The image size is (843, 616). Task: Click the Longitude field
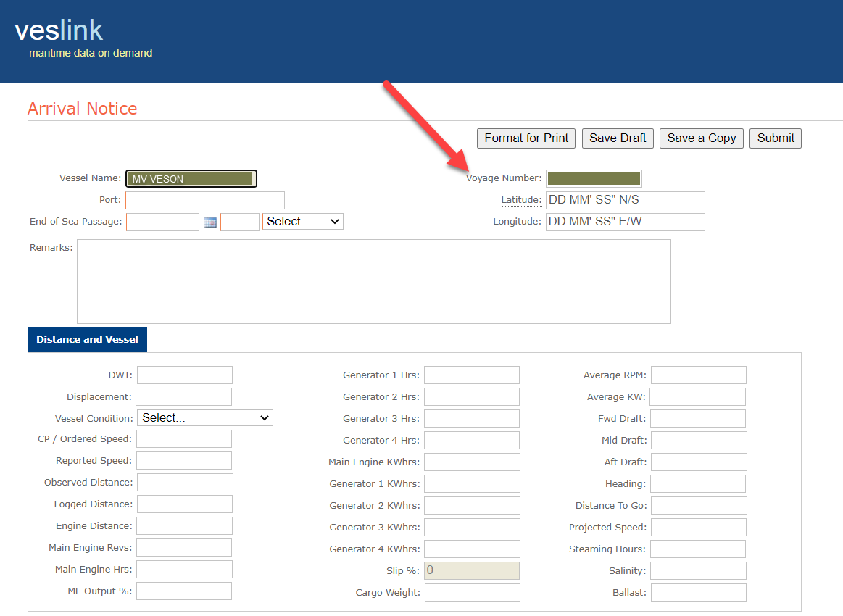625,222
